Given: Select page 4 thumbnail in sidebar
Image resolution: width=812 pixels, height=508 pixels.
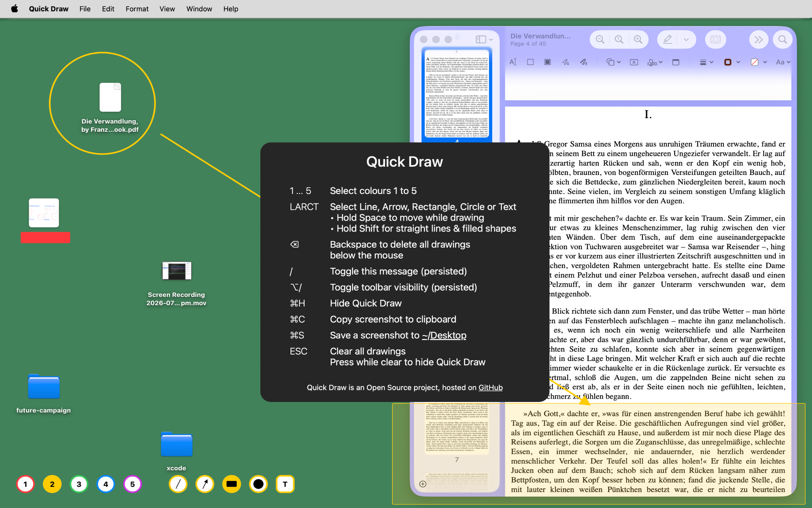Looking at the screenshot, I should (x=457, y=93).
